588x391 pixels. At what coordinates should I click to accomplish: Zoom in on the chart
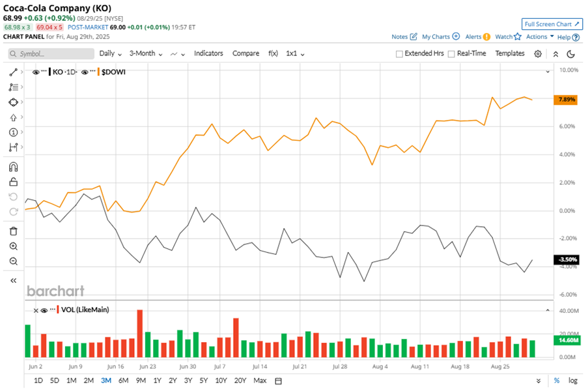(x=14, y=246)
